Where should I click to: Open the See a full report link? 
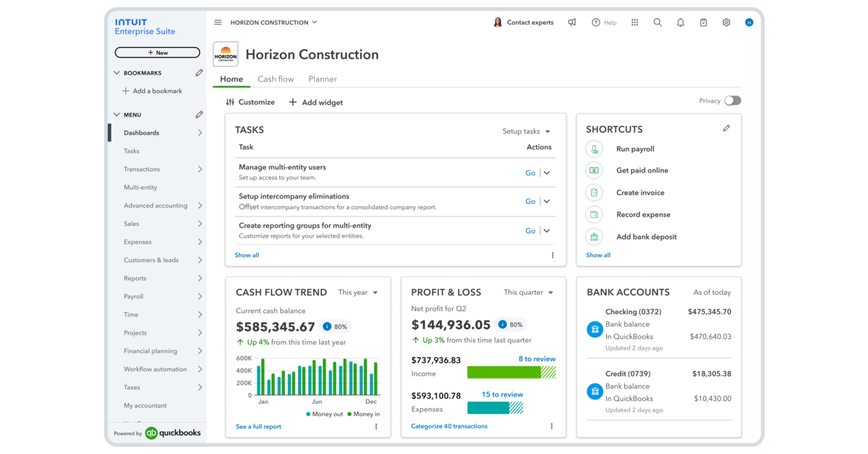coord(258,426)
